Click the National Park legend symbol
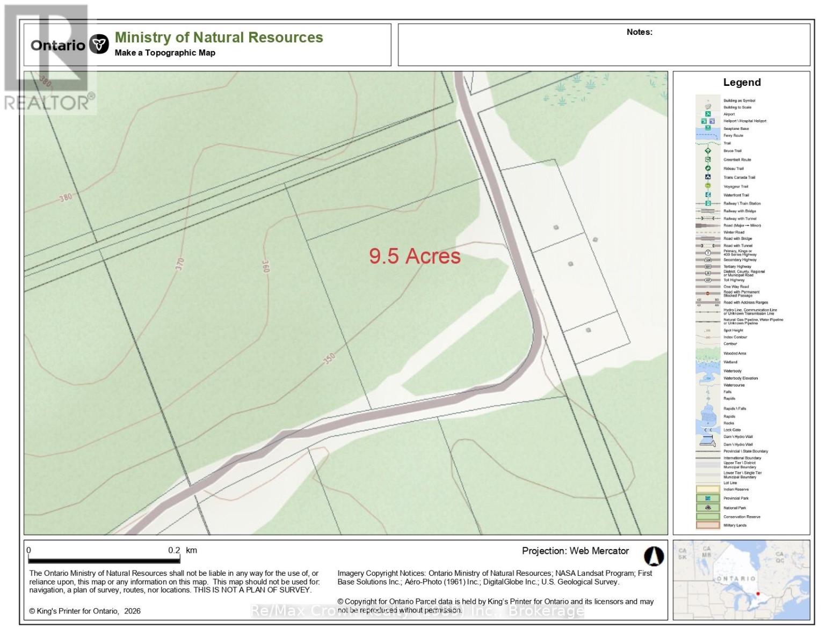 (x=708, y=507)
